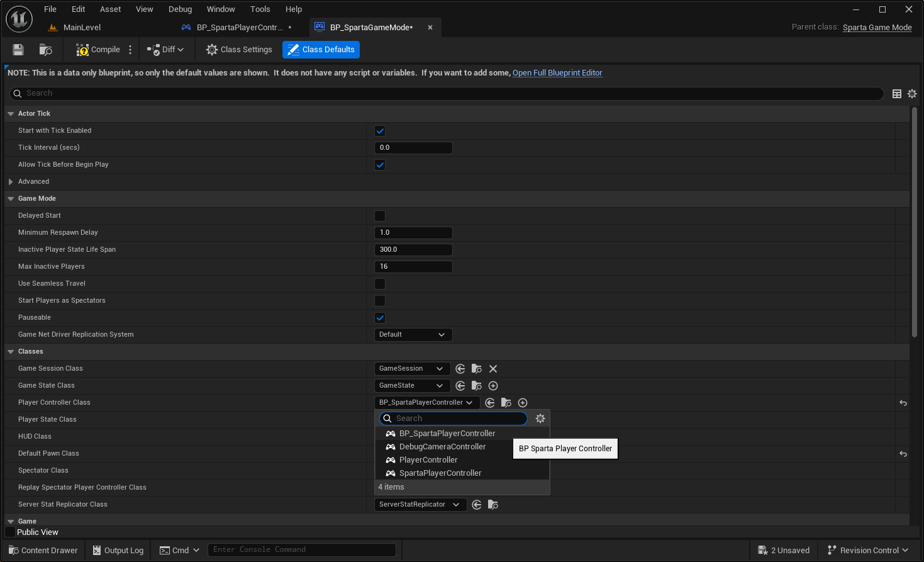The width and height of the screenshot is (924, 562).
Task: Close the BP_SpartaGameMode tab
Action: (x=430, y=28)
